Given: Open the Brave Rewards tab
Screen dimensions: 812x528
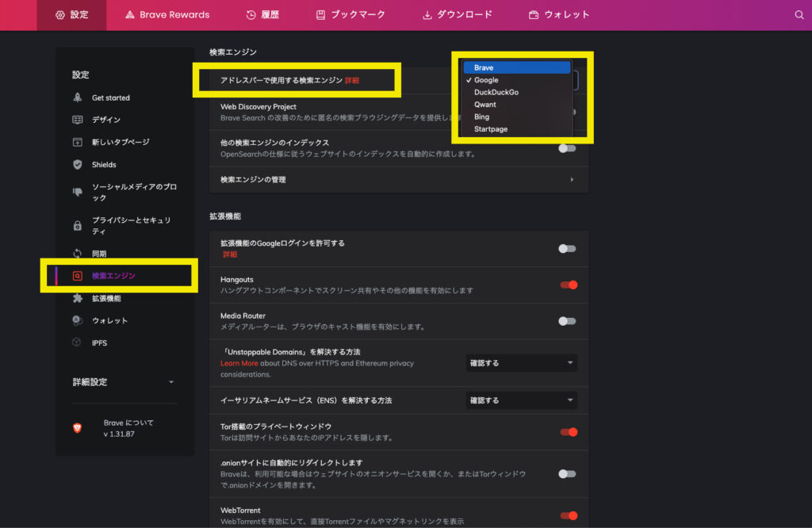Looking at the screenshot, I should click(167, 15).
